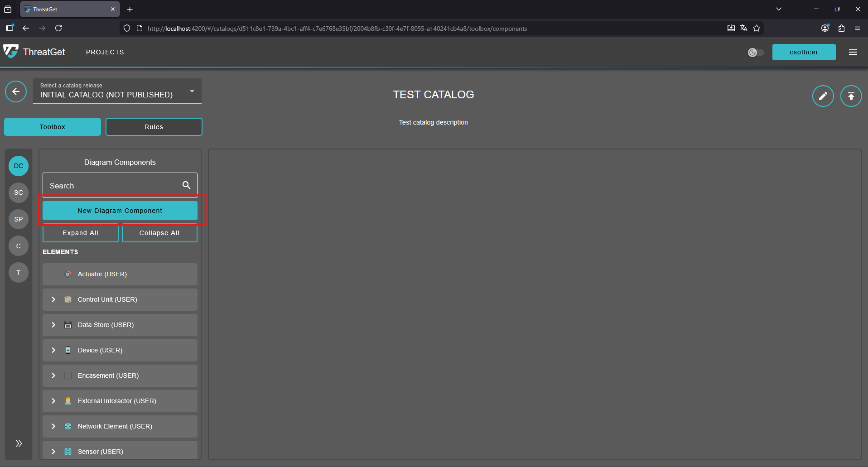This screenshot has width=868, height=467.
Task: Expand the Control Unit (USER) element
Action: (x=53, y=299)
